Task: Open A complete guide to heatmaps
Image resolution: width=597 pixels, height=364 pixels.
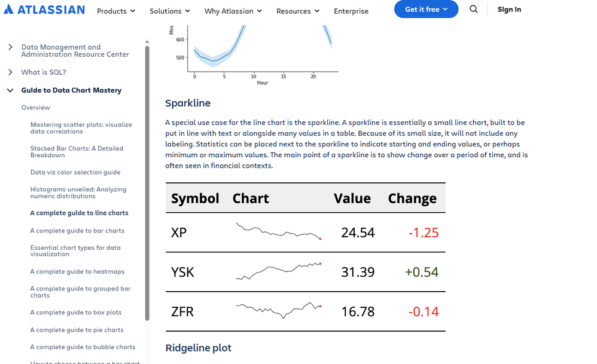Action: 77,271
